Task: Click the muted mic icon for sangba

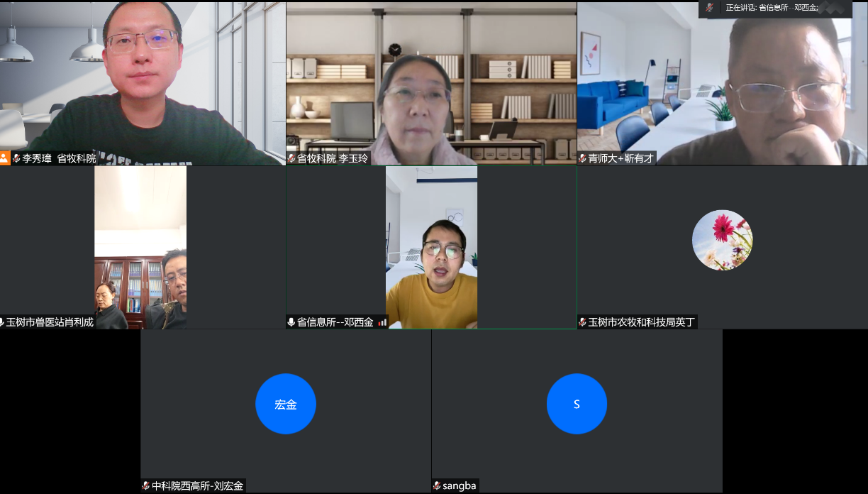Action: [x=438, y=486]
